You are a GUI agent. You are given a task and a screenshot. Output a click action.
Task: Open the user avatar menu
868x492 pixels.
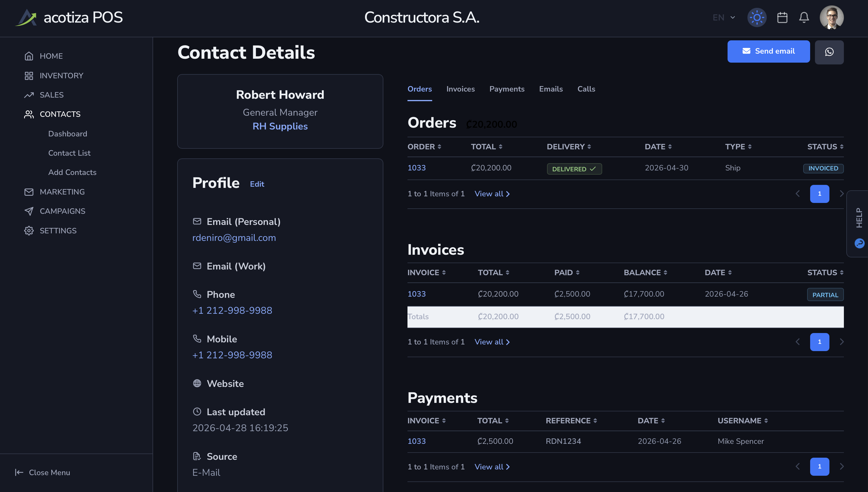[x=832, y=17]
